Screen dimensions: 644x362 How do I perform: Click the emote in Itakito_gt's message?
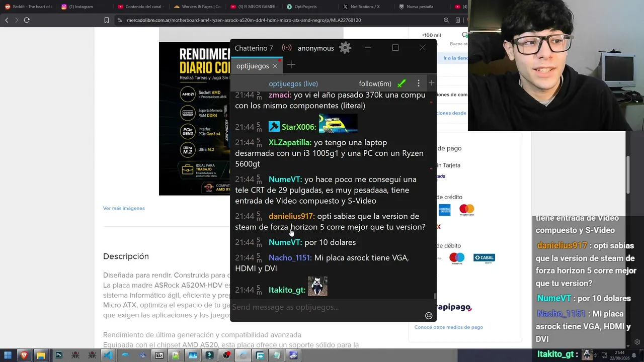pyautogui.click(x=317, y=286)
